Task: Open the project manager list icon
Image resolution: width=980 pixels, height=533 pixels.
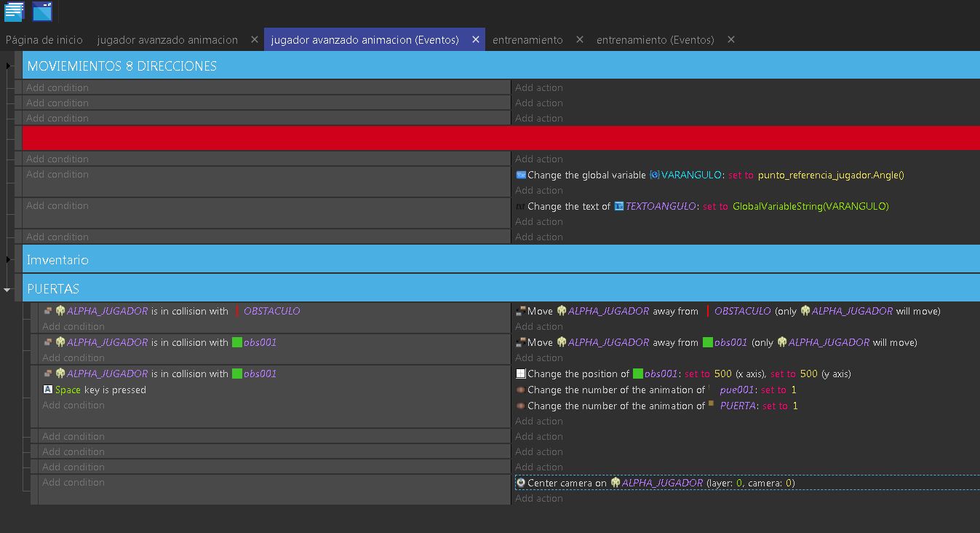Action: coord(14,12)
